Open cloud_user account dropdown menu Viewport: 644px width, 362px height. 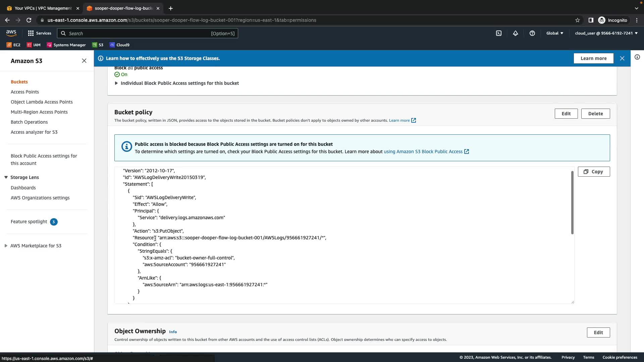(606, 33)
